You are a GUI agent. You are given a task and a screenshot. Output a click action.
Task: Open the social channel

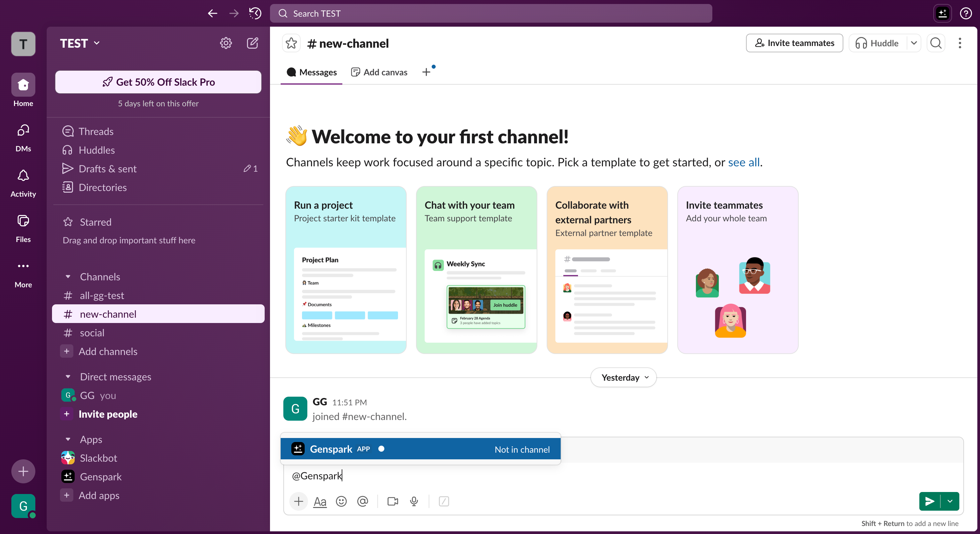click(x=158, y=332)
